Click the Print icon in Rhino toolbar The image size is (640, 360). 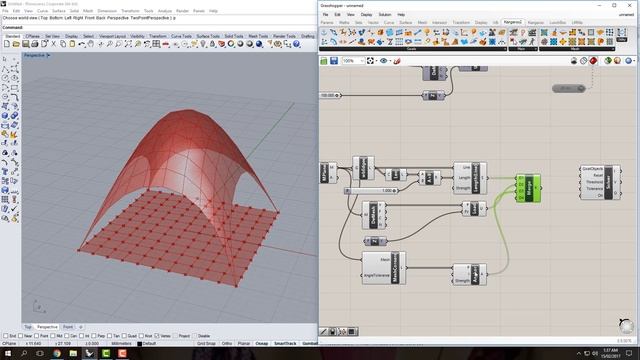coord(35,44)
